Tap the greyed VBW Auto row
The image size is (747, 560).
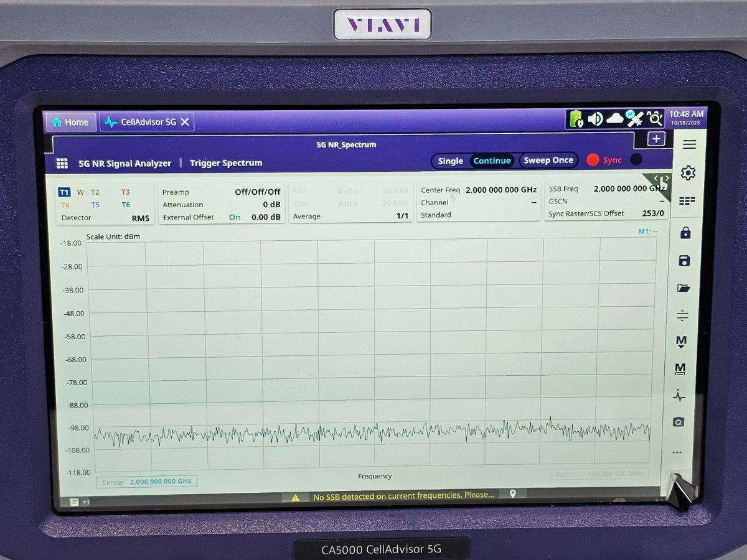click(350, 203)
